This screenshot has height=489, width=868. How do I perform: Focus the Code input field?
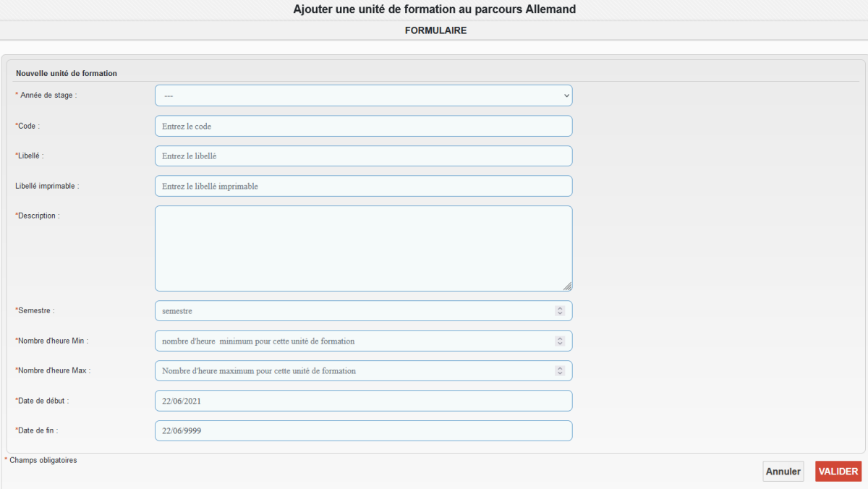[362, 126]
